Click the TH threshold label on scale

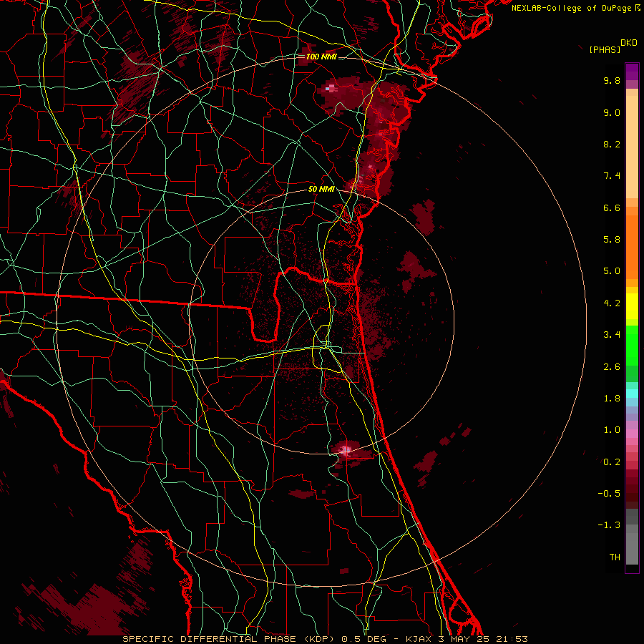[x=615, y=557]
